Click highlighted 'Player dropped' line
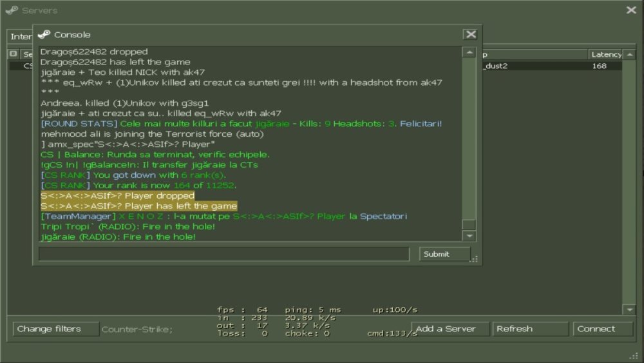This screenshot has height=363, width=644. [x=117, y=195]
